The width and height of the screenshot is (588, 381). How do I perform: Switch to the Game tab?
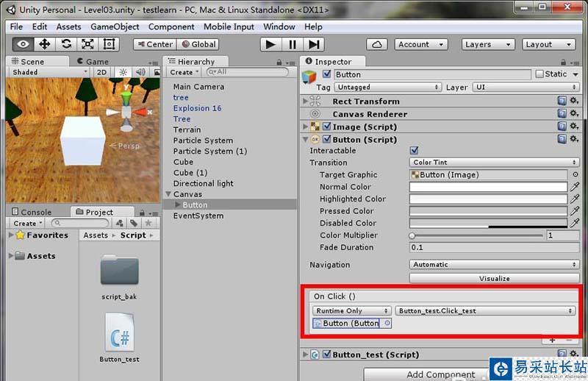coord(93,62)
